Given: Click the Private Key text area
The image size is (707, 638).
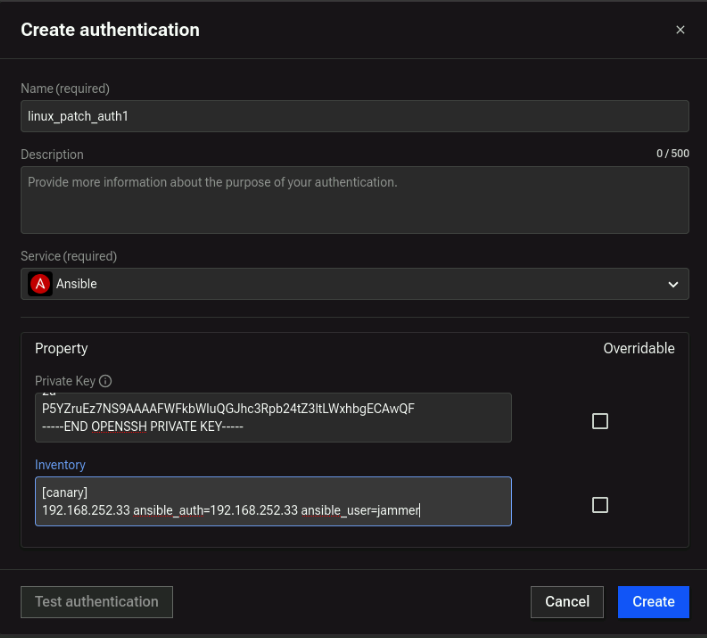Looking at the screenshot, I should [273, 418].
